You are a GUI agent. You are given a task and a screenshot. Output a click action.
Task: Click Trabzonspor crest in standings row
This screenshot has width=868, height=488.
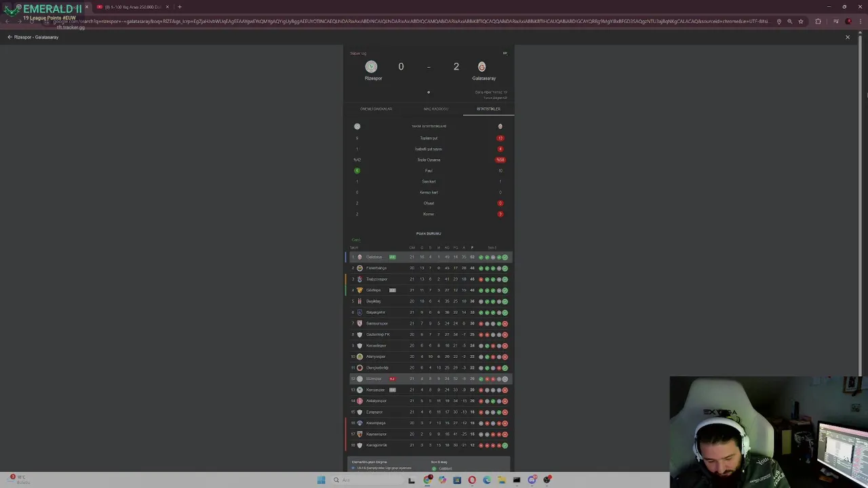click(359, 279)
